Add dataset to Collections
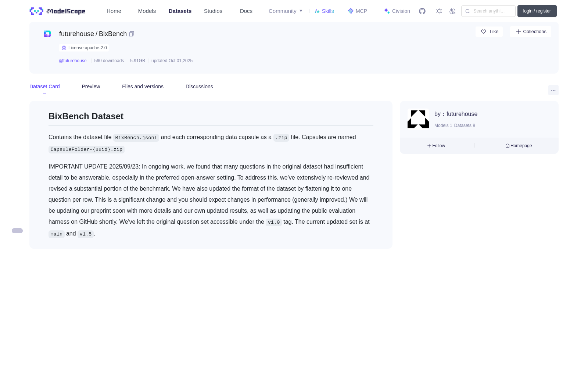 [531, 32]
